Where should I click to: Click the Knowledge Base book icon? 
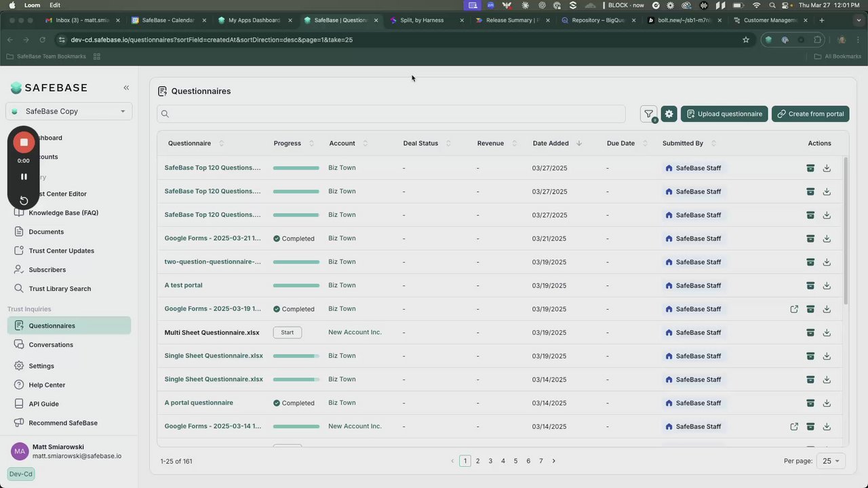pos(19,213)
